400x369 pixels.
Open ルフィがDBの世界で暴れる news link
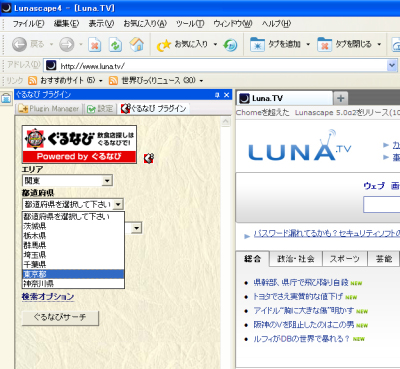pyautogui.click(x=301, y=339)
